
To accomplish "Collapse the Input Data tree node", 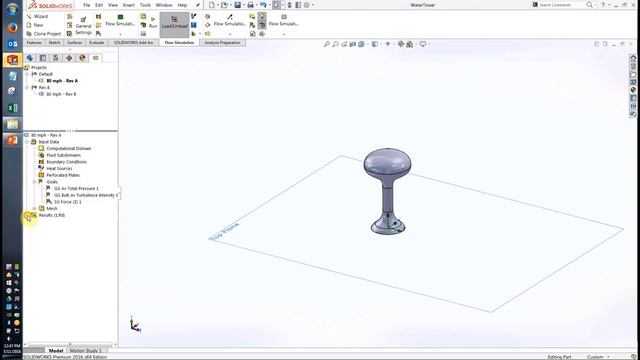I will [x=27, y=142].
